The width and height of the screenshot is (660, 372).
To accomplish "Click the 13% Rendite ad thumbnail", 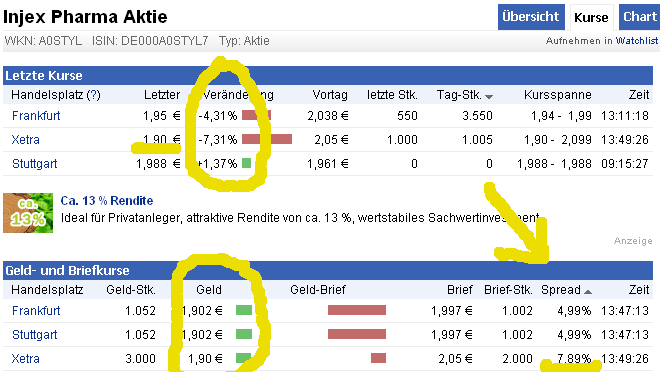I will tap(28, 213).
